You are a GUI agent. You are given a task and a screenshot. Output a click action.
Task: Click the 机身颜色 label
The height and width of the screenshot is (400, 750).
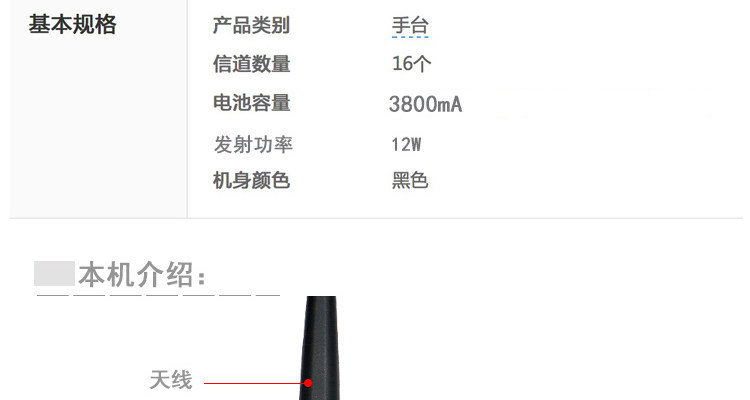(252, 181)
